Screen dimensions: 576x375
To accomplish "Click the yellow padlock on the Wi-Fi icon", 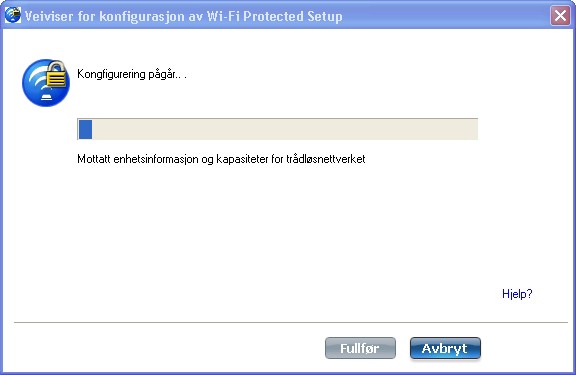I will 57,75.
